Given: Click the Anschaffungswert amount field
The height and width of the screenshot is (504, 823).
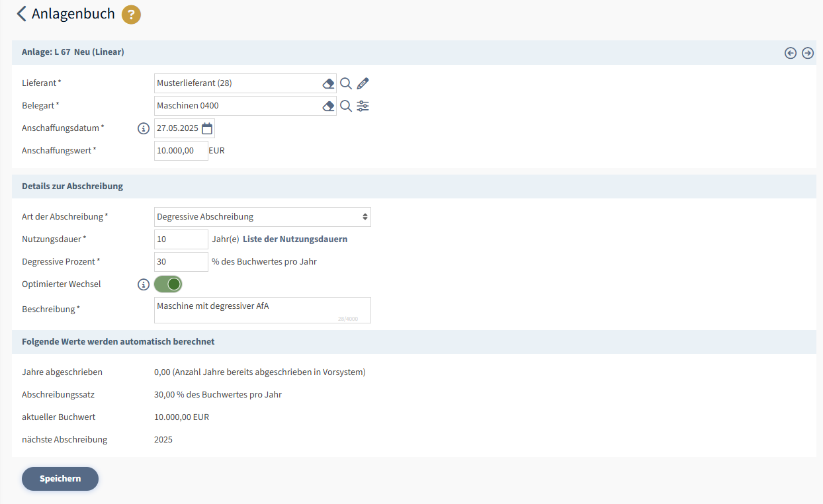Looking at the screenshot, I should click(181, 151).
